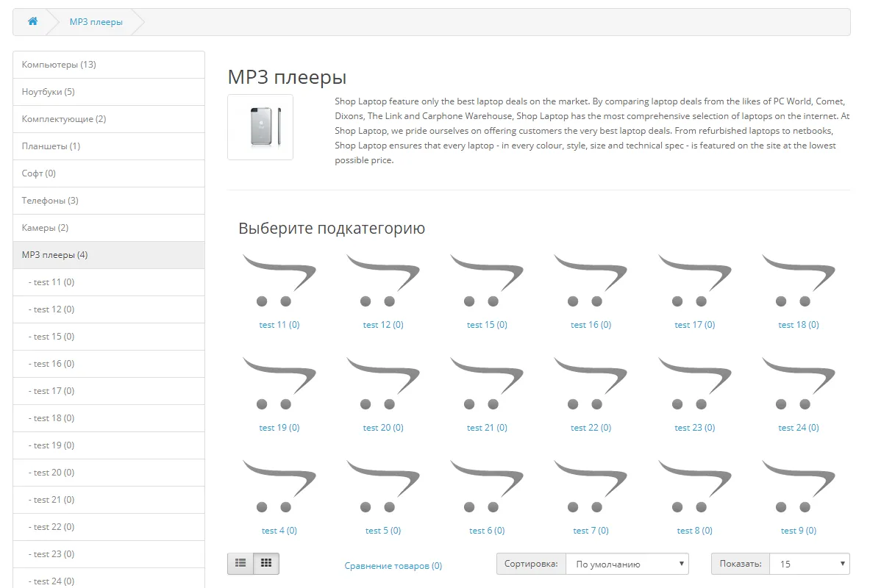Click the test 4 cart placeholder image
Screen dimensions: 870x588
(x=279, y=486)
